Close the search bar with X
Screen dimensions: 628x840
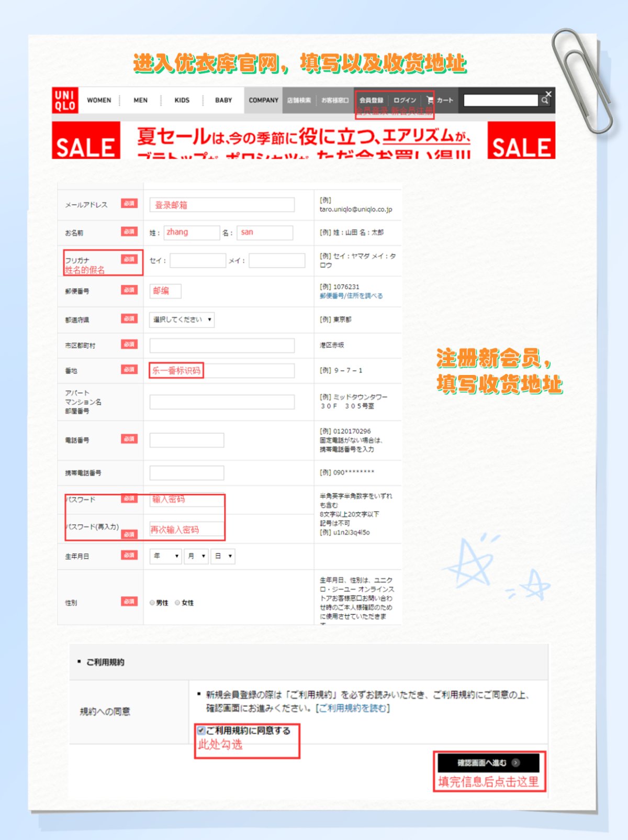(x=548, y=93)
